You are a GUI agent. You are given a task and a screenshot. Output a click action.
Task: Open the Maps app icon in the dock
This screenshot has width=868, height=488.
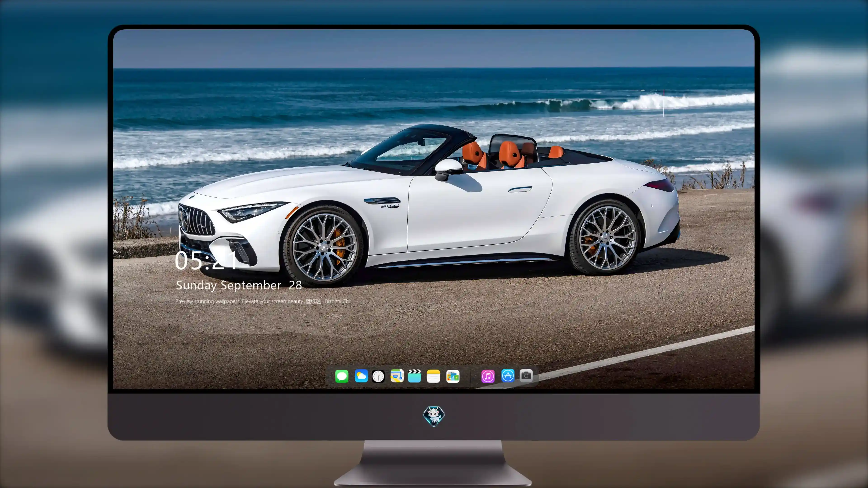click(x=397, y=376)
